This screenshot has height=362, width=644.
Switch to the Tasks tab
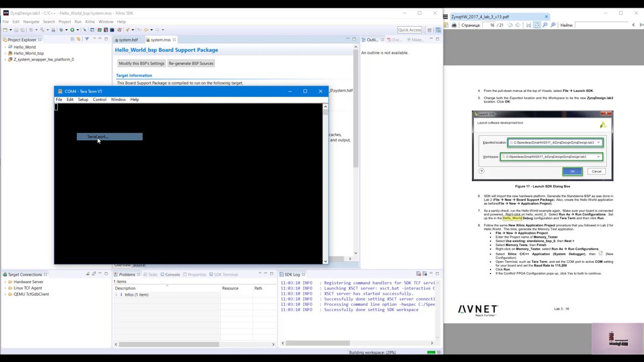click(x=150, y=275)
